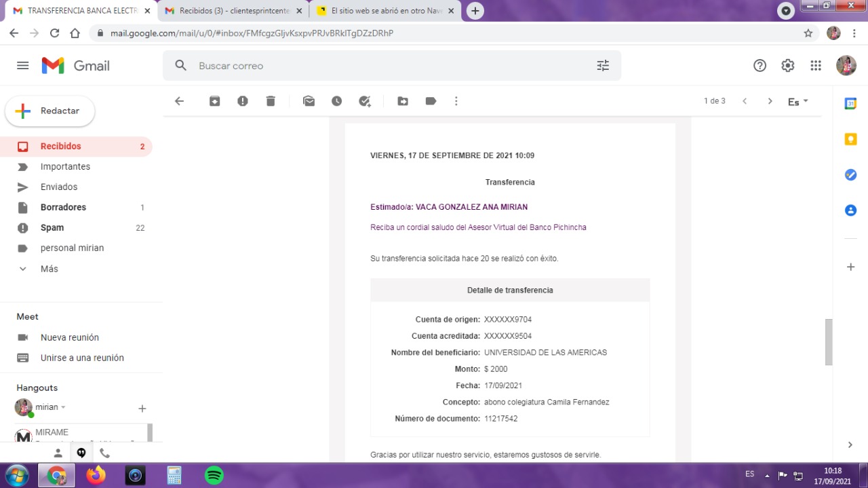Start a Nueva reunión in Meet
This screenshot has height=488, width=868.
[69, 337]
